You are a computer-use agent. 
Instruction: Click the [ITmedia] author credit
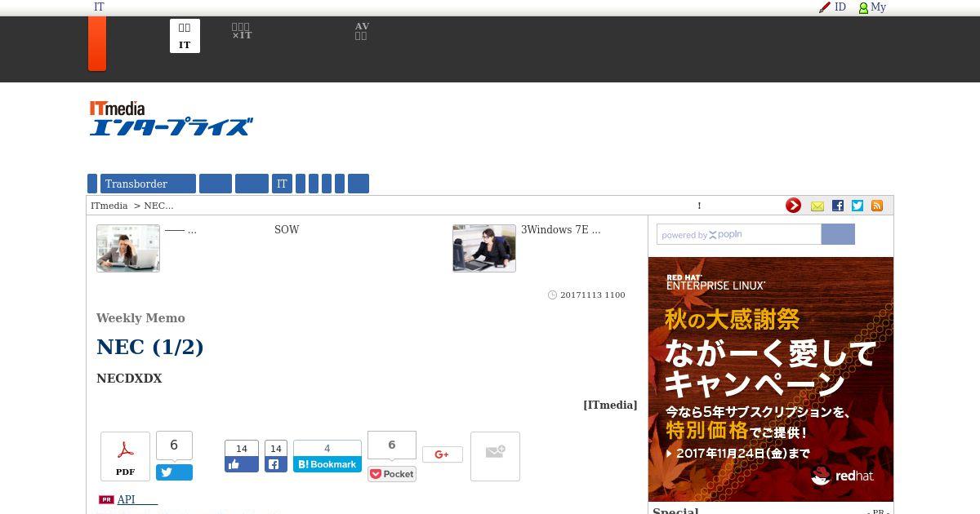click(610, 405)
